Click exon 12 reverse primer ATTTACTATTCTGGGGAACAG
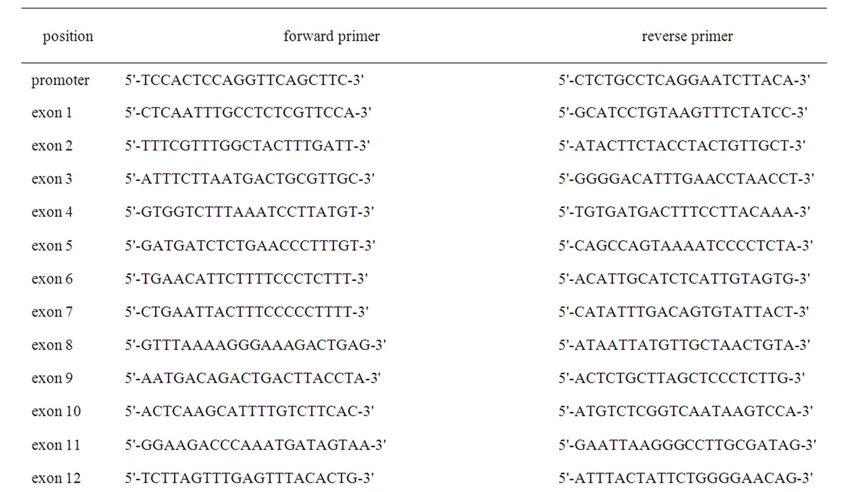 pyautogui.click(x=686, y=478)
